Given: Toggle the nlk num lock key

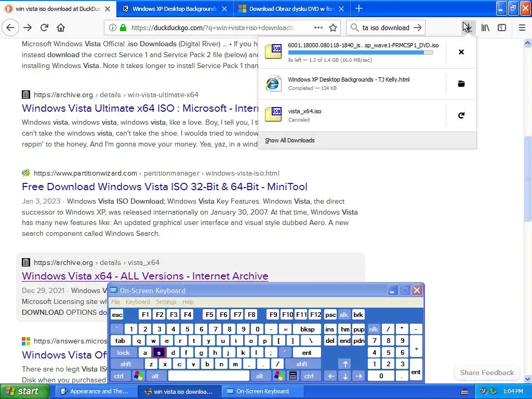Looking at the screenshot, I should [374, 329].
